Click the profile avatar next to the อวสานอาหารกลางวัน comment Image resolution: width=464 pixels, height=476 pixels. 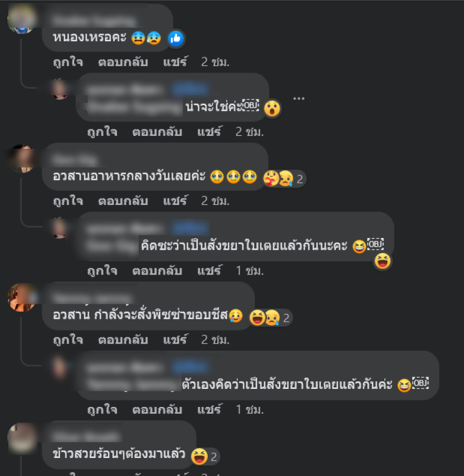21,158
